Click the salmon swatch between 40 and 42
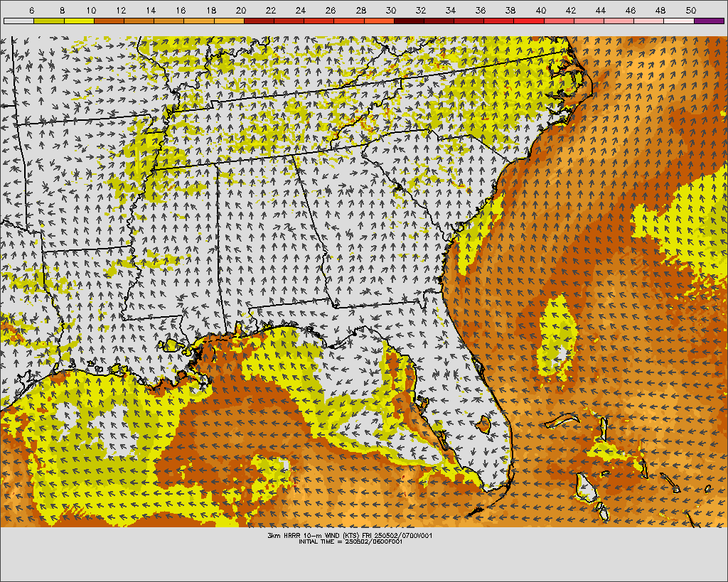 (559, 21)
